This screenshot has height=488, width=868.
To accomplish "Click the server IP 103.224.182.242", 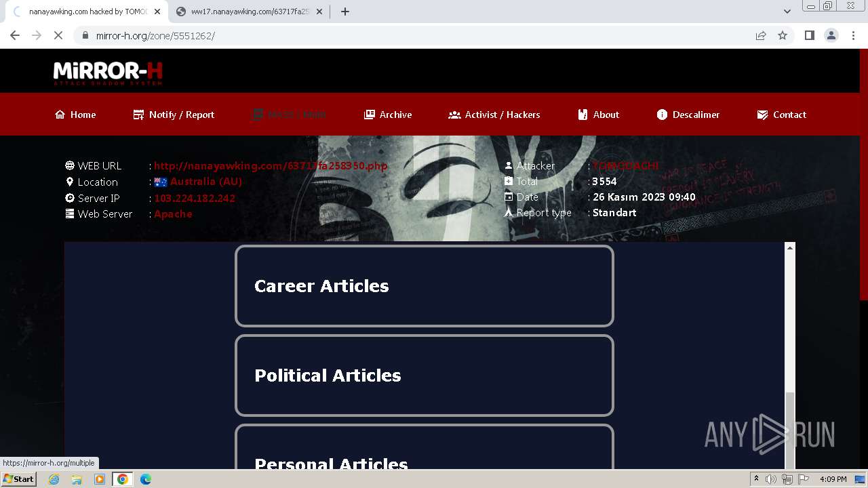I will point(195,198).
